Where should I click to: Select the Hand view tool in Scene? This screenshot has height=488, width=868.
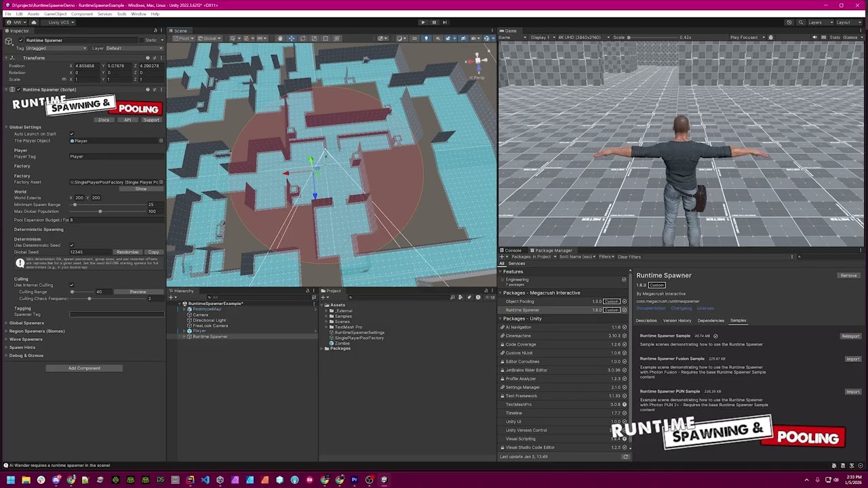tap(280, 38)
